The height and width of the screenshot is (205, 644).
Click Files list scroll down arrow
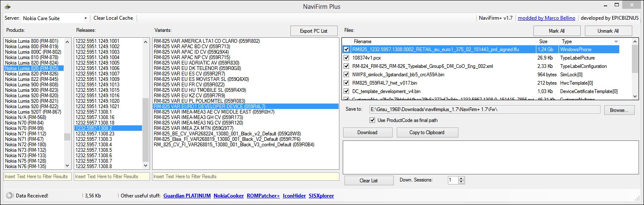(635, 96)
